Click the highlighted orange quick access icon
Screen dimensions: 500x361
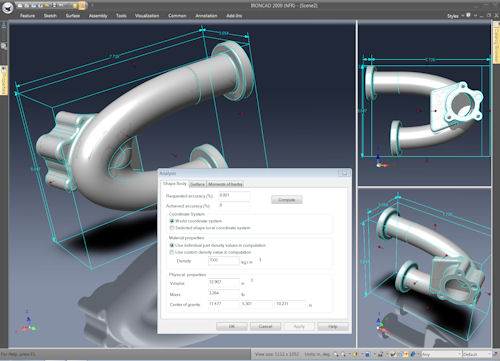tap(82, 5)
